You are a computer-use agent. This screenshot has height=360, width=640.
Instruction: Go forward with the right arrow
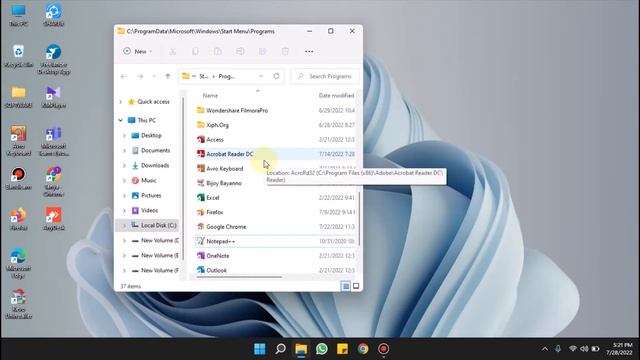pyautogui.click(x=140, y=76)
